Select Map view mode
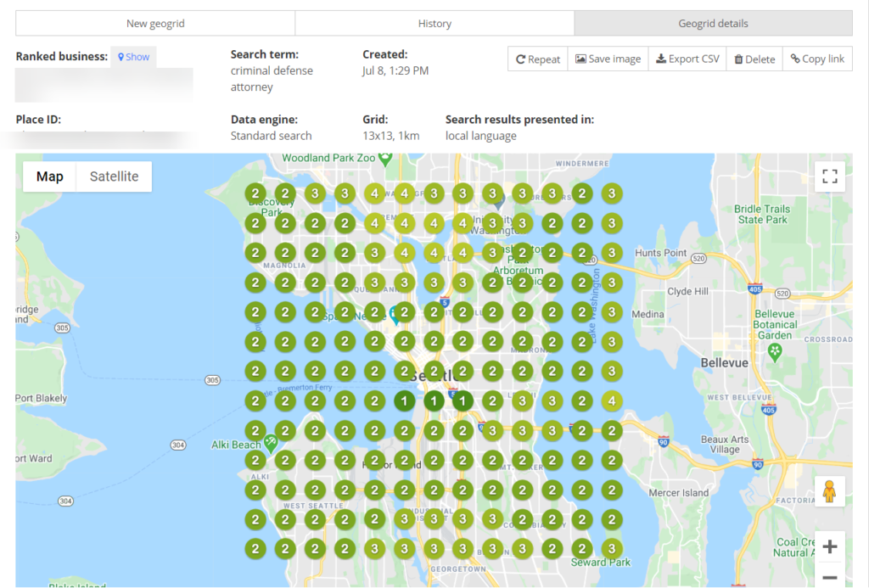The height and width of the screenshot is (588, 869). [48, 176]
